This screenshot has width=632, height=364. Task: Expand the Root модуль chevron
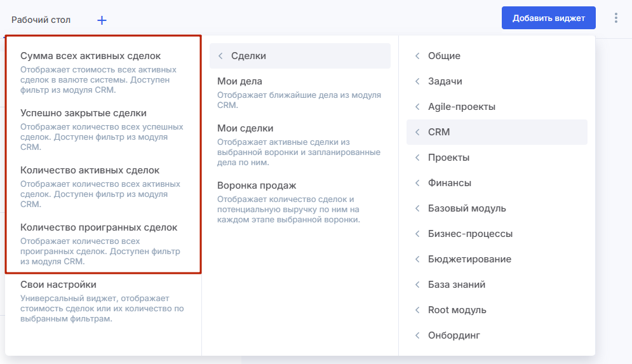click(417, 309)
